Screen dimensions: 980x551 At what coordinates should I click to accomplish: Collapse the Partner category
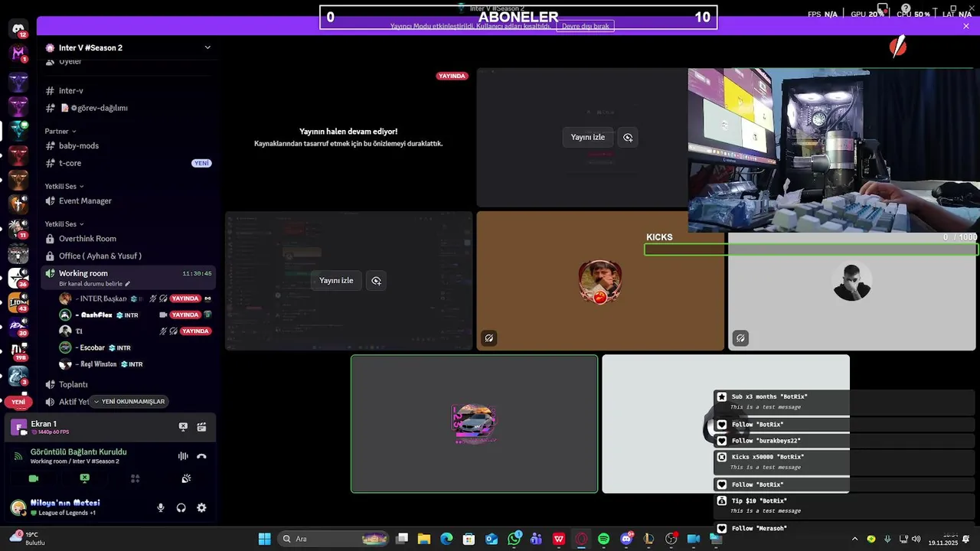[x=60, y=131]
